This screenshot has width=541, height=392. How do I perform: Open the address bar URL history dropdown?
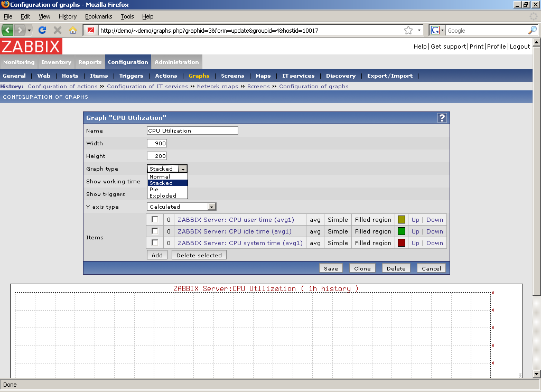pyautogui.click(x=419, y=30)
